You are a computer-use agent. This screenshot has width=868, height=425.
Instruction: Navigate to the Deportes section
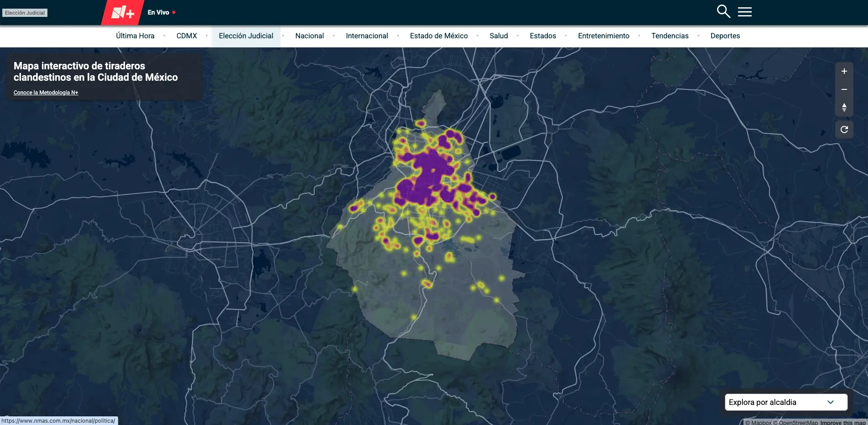pos(725,36)
